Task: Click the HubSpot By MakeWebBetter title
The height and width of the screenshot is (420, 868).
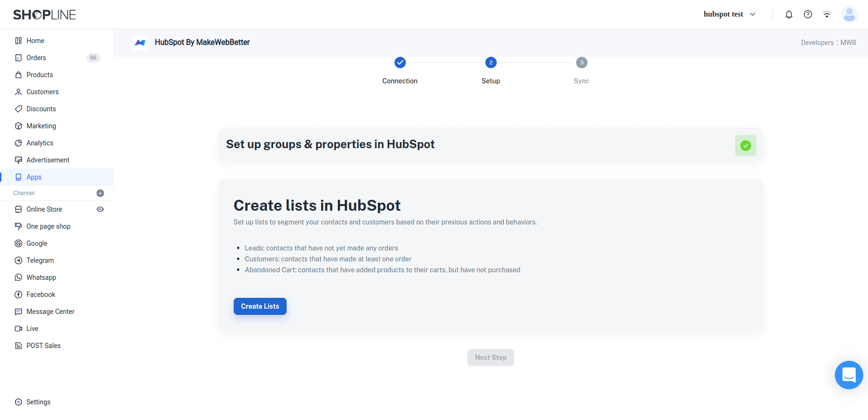Action: [x=202, y=42]
